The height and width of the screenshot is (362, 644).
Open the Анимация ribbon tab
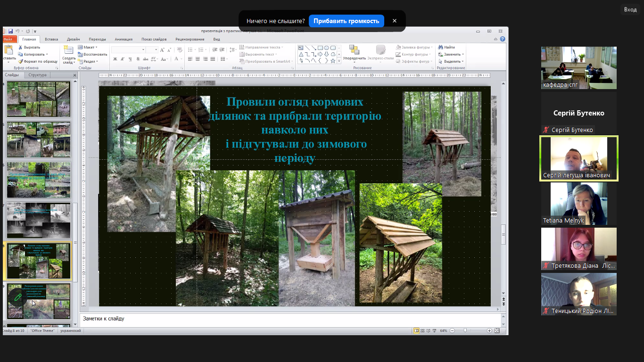pyautogui.click(x=124, y=40)
